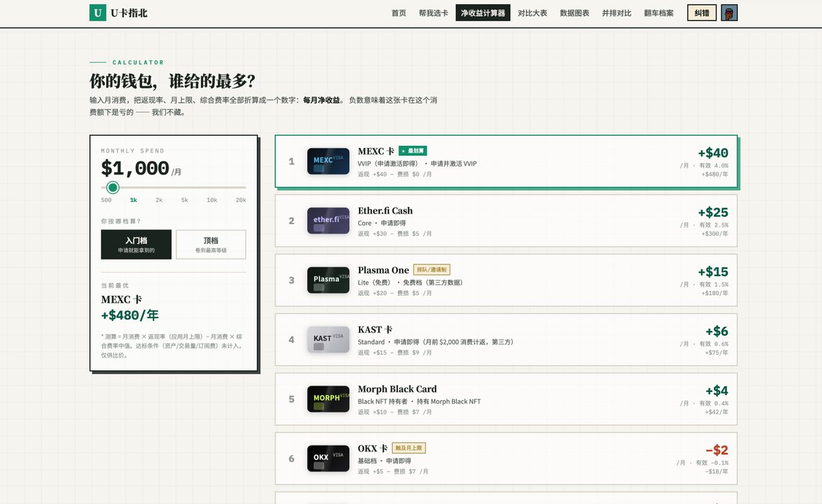The width and height of the screenshot is (822, 504).
Task: Go to 首页 in navigation
Action: (399, 13)
